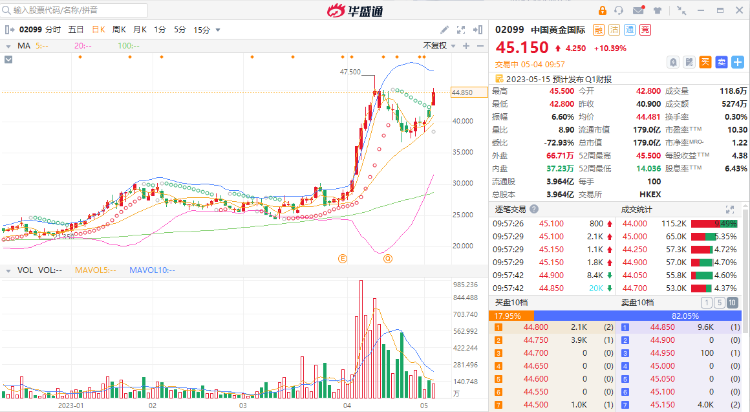This screenshot has width=750, height=412.
Task: Zoom out the chart with minus icon
Action: [x=480, y=45]
